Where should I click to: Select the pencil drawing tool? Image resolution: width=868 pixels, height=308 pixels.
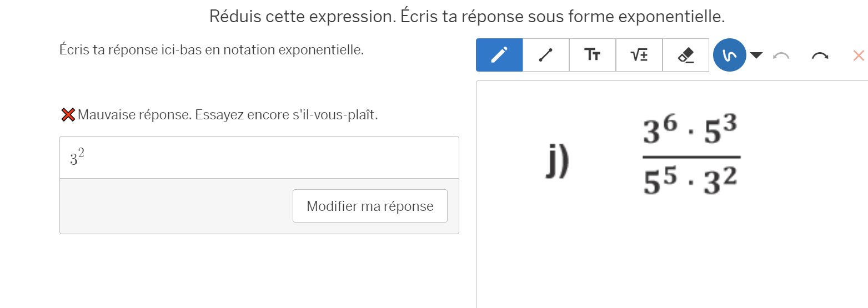(499, 55)
